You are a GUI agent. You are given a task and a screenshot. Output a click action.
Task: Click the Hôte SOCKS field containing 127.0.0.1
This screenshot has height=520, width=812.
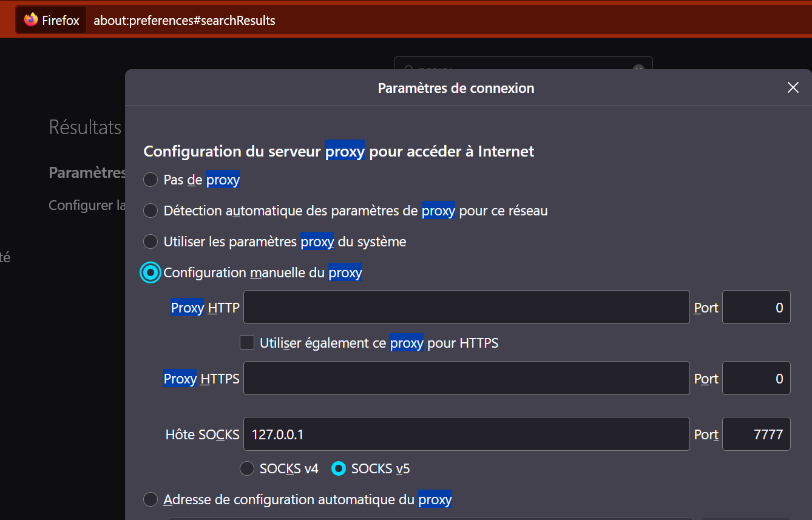(466, 434)
